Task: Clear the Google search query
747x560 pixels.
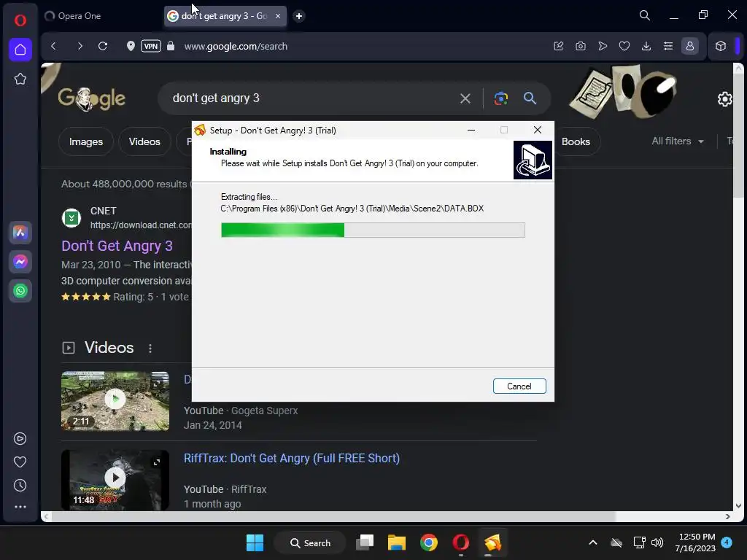Action: tap(465, 98)
